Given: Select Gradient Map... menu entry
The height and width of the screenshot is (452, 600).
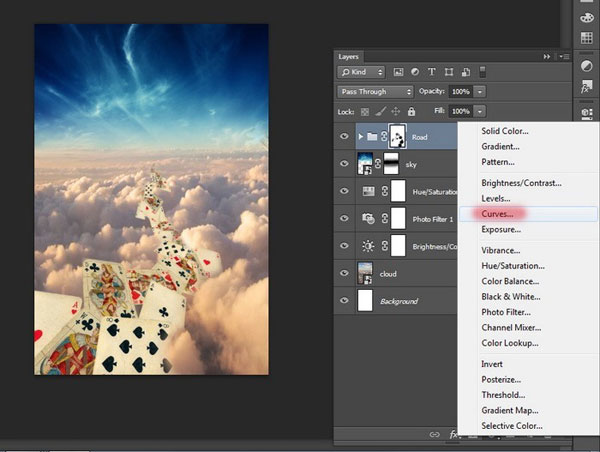Looking at the screenshot, I should point(510,411).
